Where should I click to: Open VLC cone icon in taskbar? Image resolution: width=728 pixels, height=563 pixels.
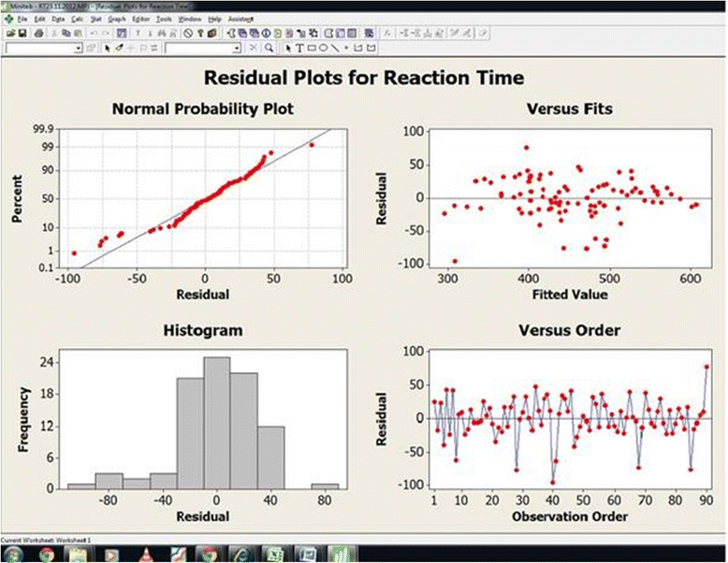pyautogui.click(x=147, y=555)
